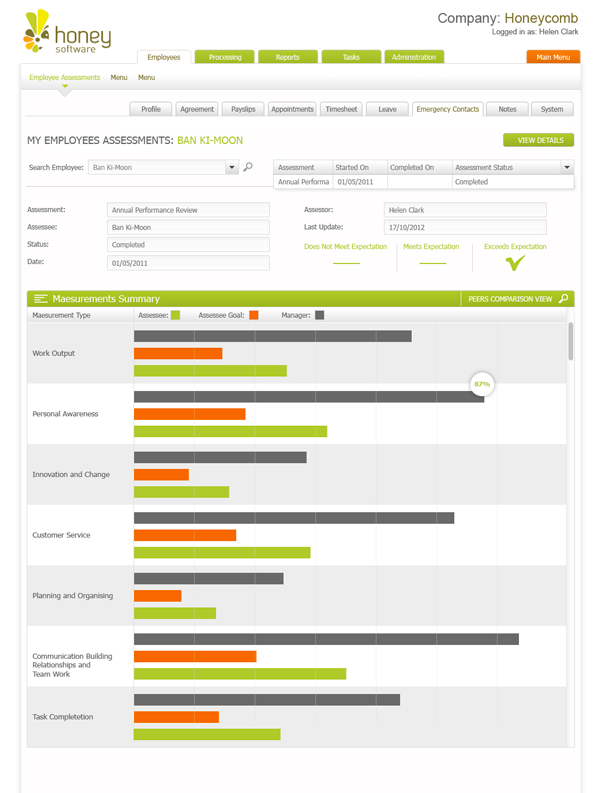Click the green checkmark under Exceeds Expectation
The width and height of the screenshot is (600, 793).
click(x=515, y=263)
